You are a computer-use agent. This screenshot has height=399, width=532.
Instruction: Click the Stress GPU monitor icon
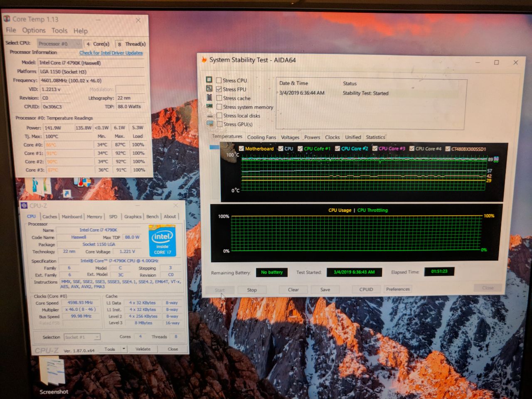pos(210,124)
